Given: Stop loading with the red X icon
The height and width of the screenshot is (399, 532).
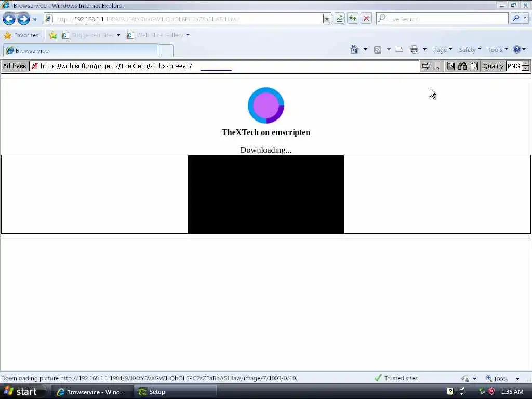Looking at the screenshot, I should [366, 19].
